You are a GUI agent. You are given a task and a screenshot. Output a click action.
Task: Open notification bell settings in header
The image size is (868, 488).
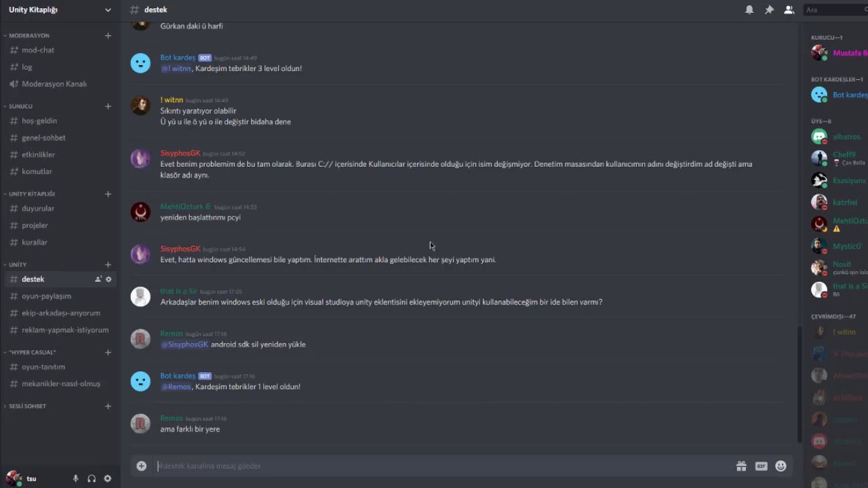coord(749,10)
